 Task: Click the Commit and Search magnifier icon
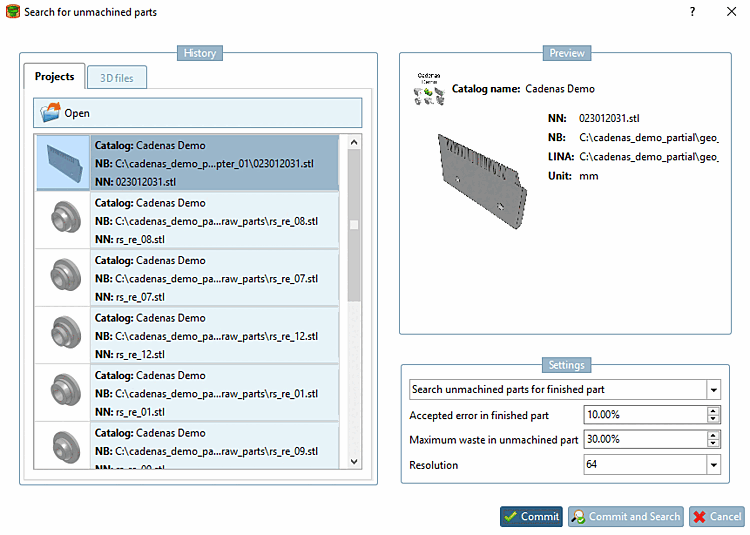click(578, 517)
